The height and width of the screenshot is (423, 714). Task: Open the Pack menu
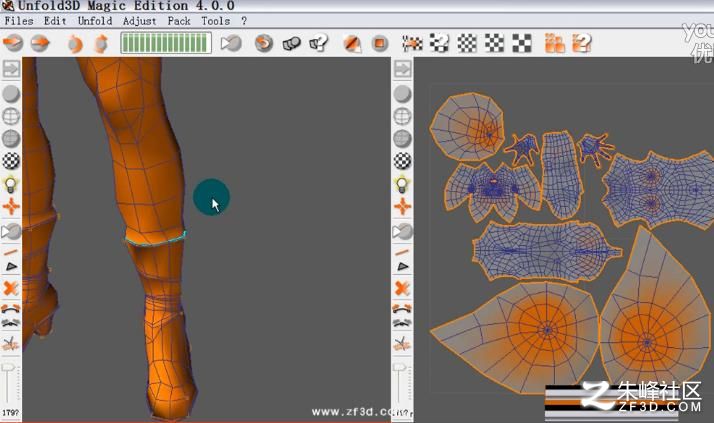(179, 21)
